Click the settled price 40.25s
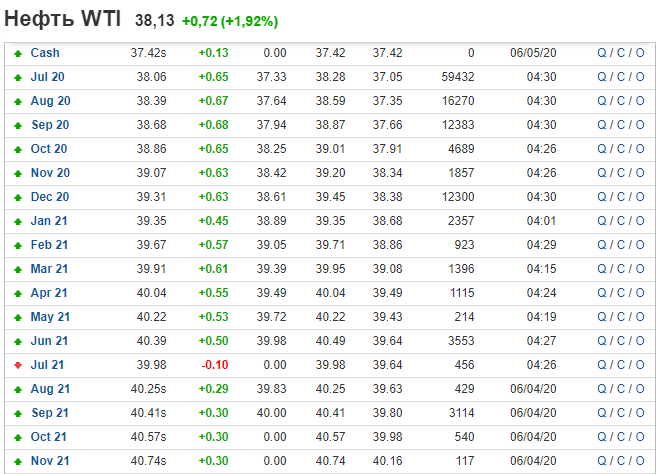The height and width of the screenshot is (474, 657). click(148, 389)
